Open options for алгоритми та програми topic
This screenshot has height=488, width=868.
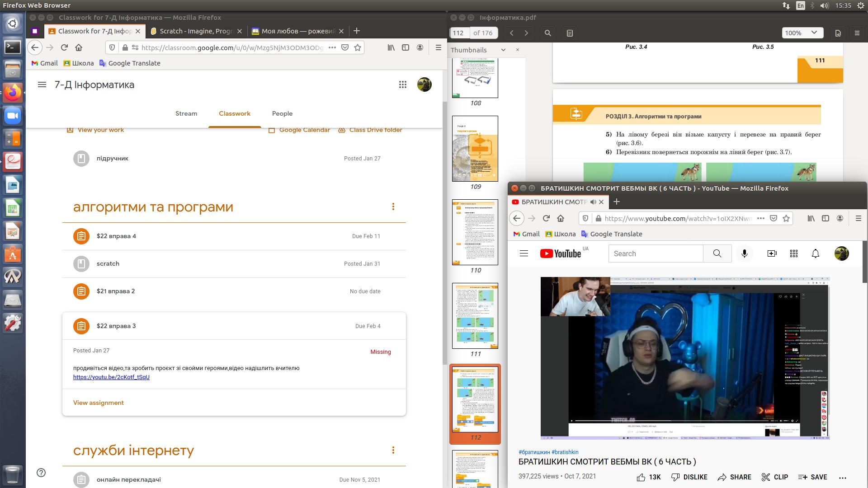coord(393,206)
